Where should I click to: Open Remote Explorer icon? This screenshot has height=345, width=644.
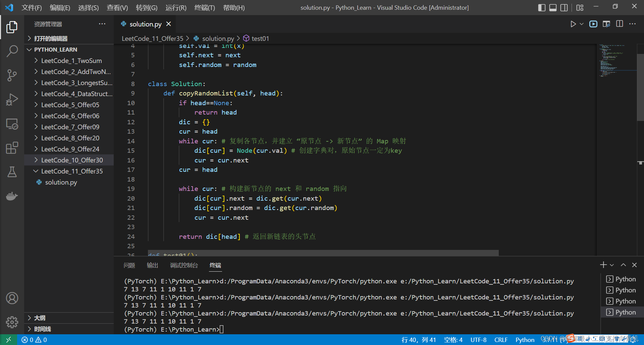click(x=12, y=124)
